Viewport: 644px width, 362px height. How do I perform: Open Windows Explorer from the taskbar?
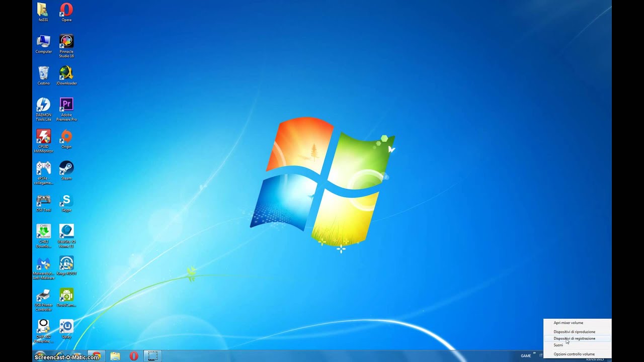click(x=115, y=356)
